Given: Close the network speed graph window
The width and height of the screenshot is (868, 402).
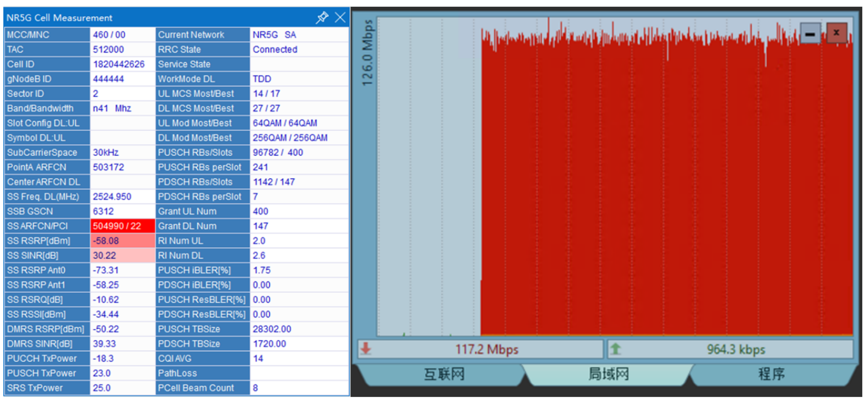Looking at the screenshot, I should click(x=837, y=33).
